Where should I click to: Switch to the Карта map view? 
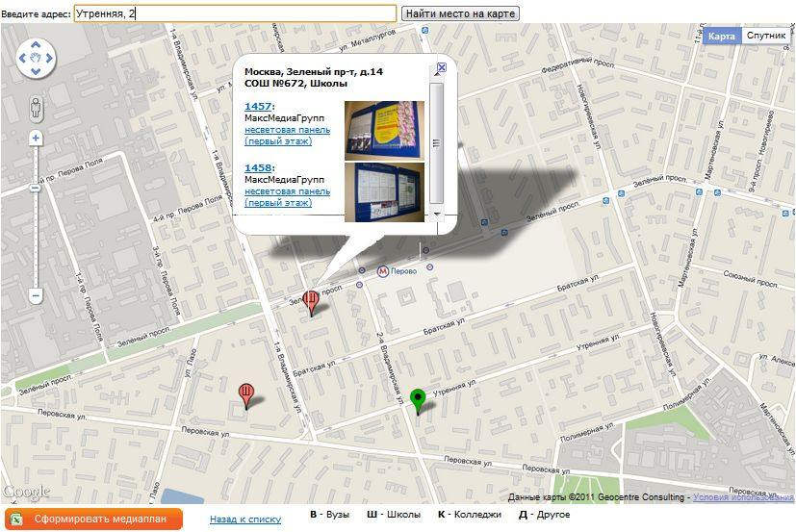[721, 36]
